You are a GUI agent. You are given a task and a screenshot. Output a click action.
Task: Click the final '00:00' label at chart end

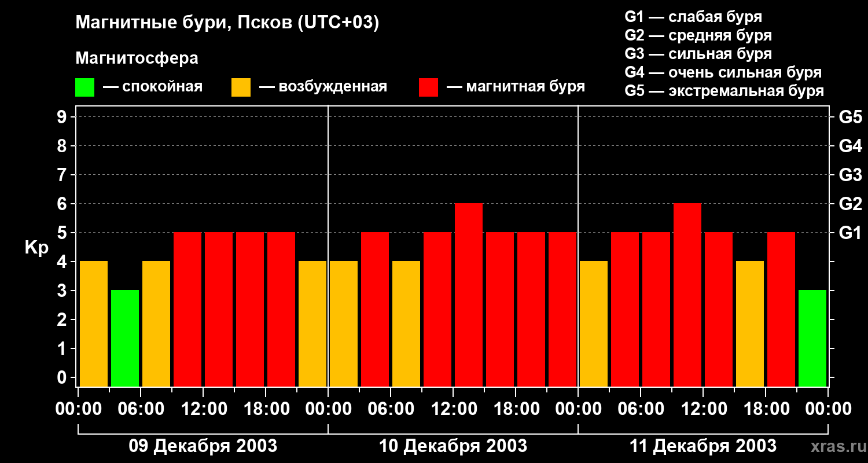(x=828, y=409)
